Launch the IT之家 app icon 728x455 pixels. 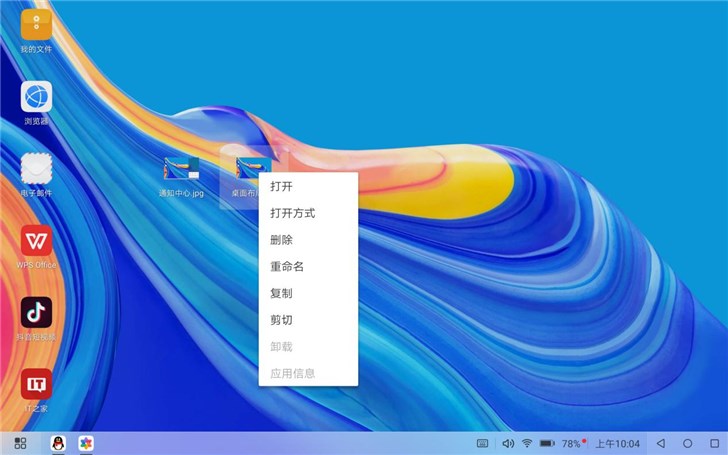point(36,384)
